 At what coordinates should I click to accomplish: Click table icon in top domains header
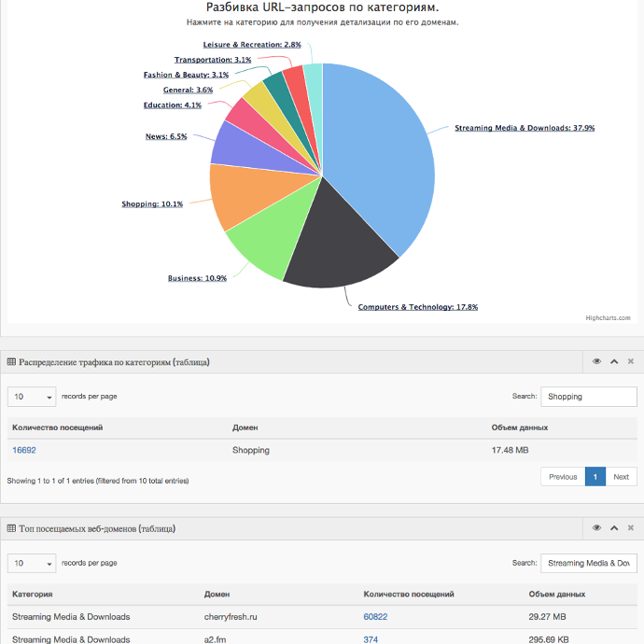[11, 528]
